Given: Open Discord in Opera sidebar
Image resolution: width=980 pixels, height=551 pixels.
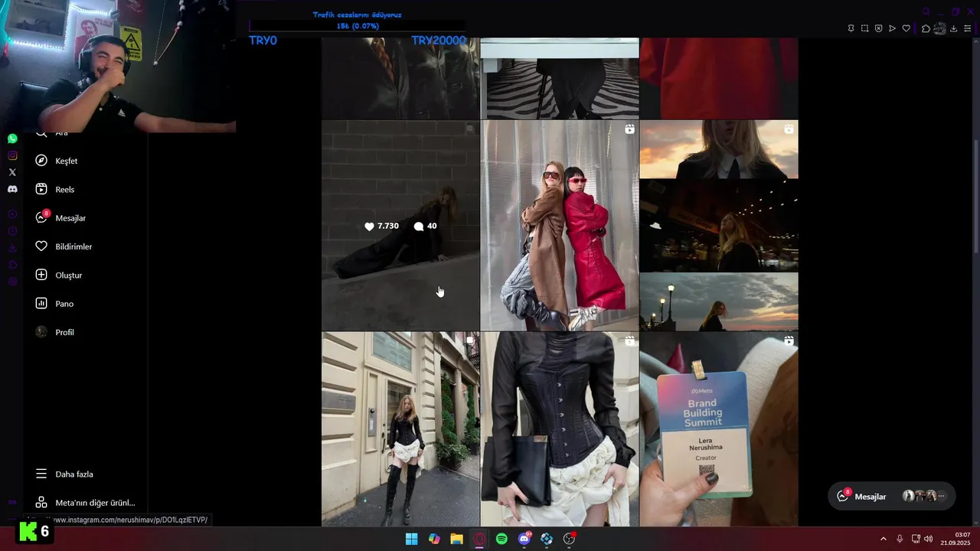Looking at the screenshot, I should 12,189.
